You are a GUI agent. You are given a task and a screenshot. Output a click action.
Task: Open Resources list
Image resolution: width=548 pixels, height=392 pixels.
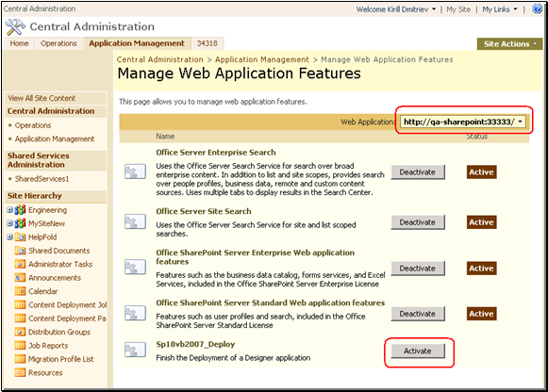(45, 373)
